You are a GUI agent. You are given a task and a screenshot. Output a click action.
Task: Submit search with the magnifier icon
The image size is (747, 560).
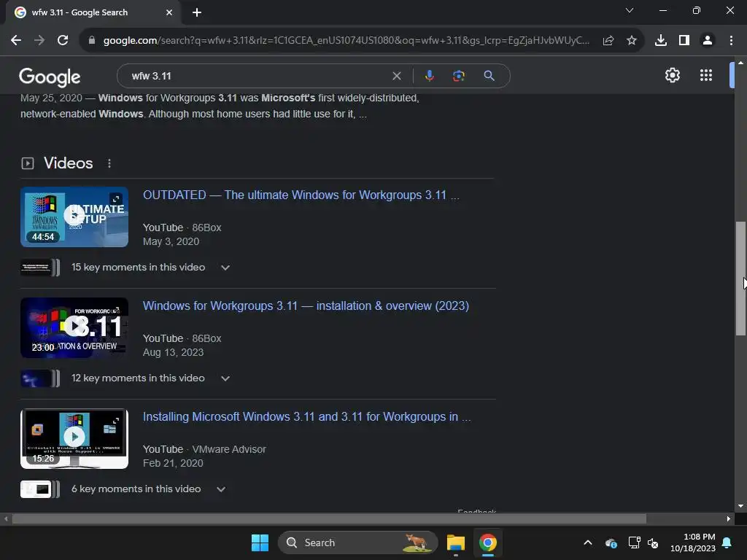[489, 76]
